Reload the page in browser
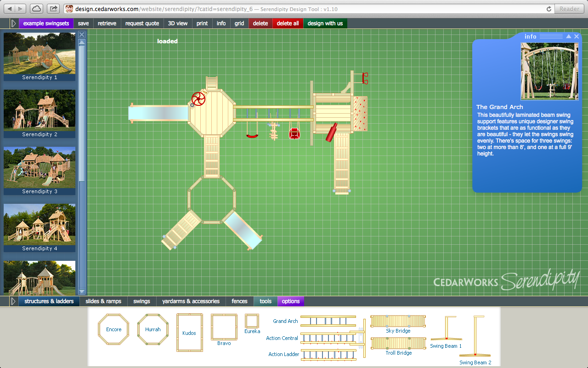 549,9
